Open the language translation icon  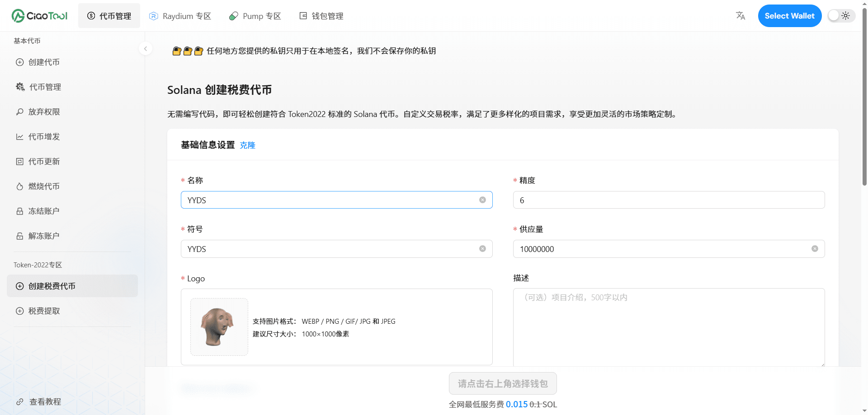740,16
